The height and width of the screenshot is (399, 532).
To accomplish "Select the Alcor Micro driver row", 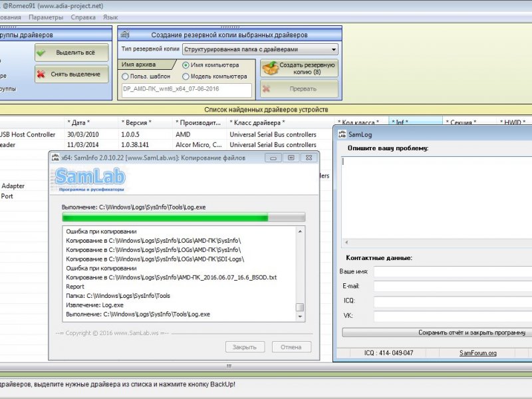I will pyautogui.click(x=166, y=145).
